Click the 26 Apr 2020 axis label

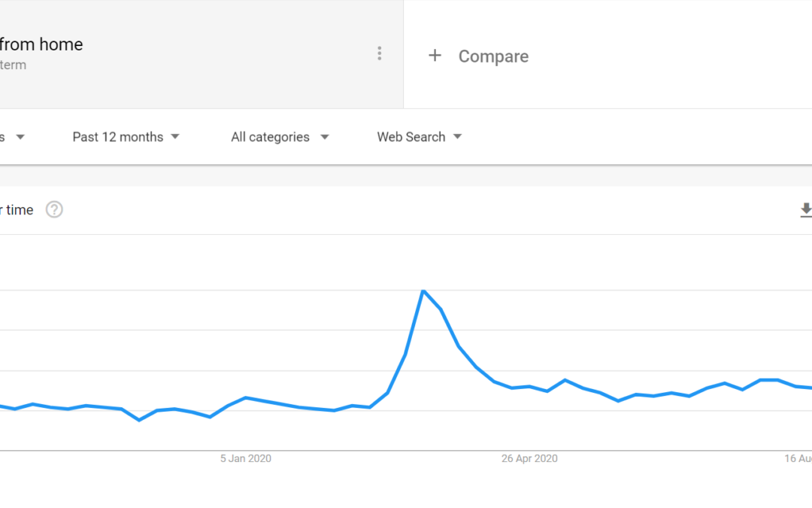coord(529,458)
